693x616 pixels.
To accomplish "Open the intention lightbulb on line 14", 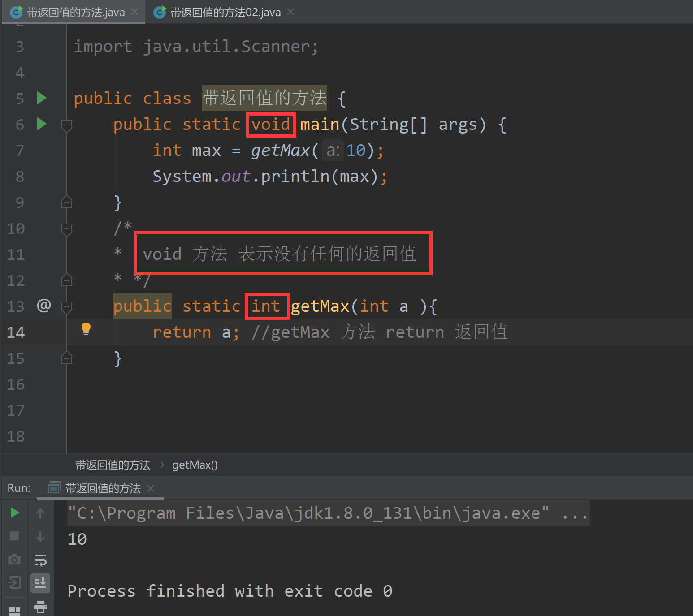I will pos(86,329).
